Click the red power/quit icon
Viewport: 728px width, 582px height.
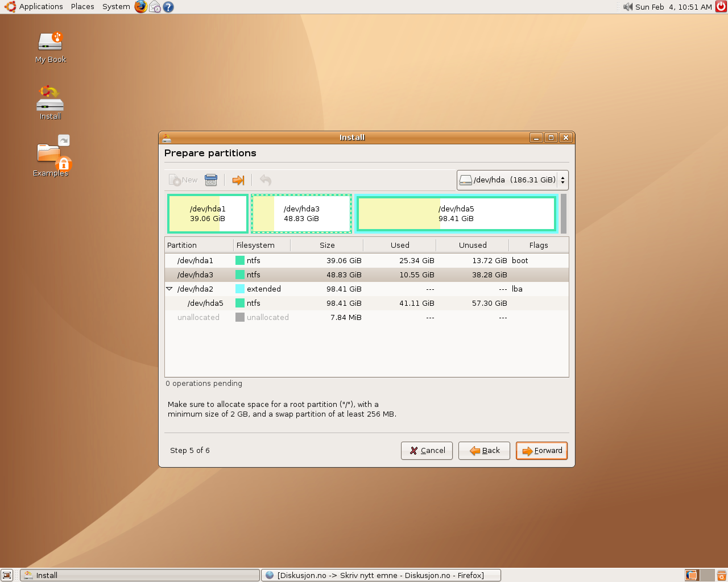point(721,7)
